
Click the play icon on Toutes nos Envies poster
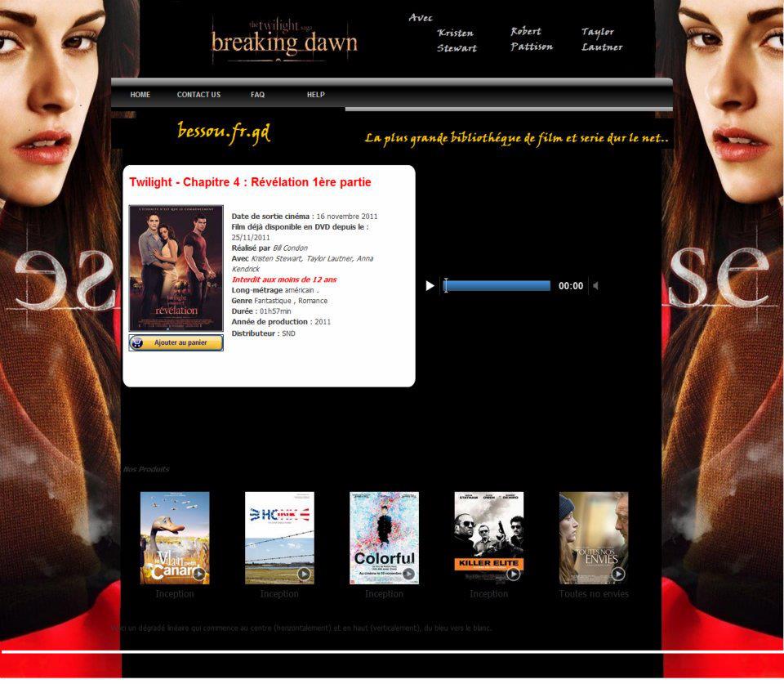(x=618, y=574)
